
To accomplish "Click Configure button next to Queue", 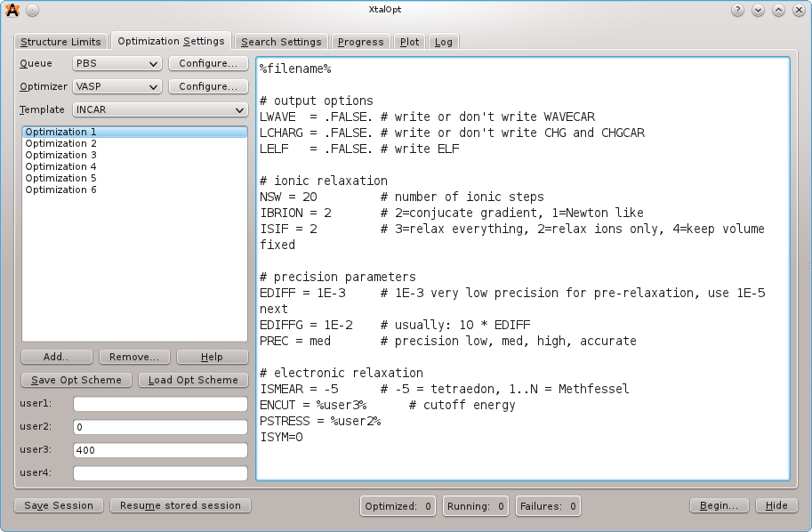I will pos(208,63).
